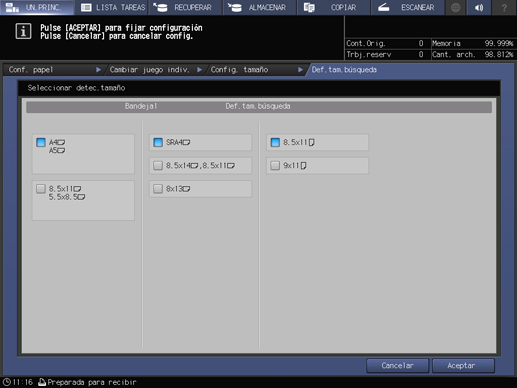The height and width of the screenshot is (388, 517).
Task: Click the Memoria 99.999% readout
Action: pyautogui.click(x=472, y=43)
